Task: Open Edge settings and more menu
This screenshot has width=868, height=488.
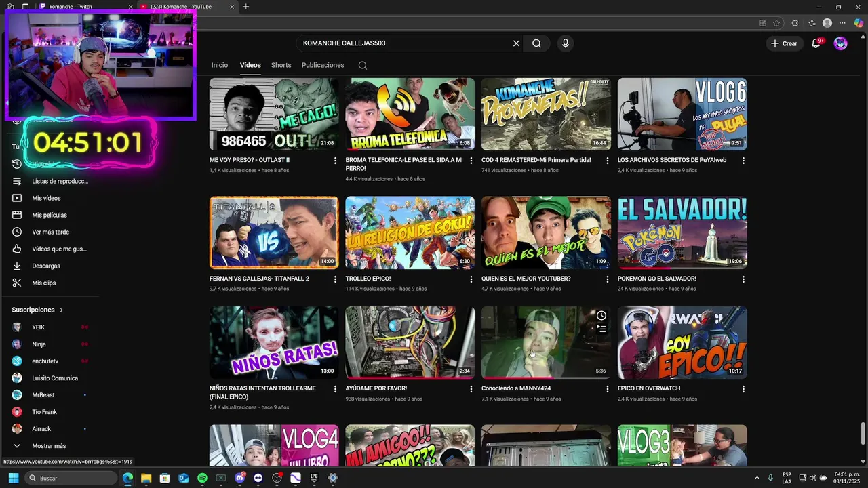Action: tap(843, 23)
